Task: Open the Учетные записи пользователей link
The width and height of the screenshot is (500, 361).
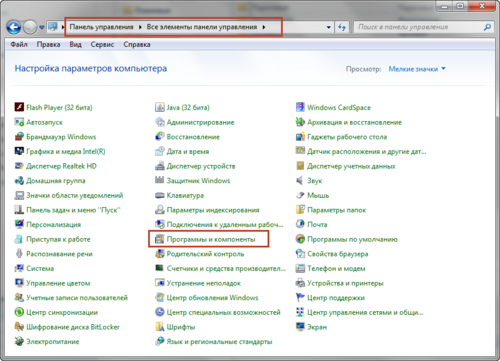Action: (77, 297)
